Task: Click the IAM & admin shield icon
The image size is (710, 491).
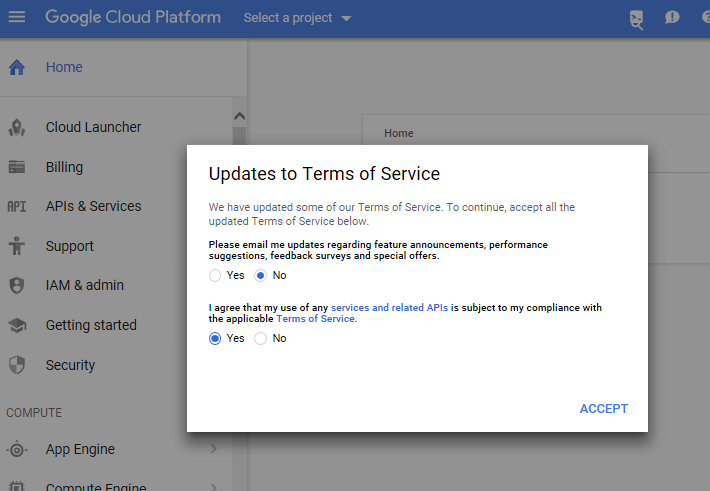Action: 17,285
